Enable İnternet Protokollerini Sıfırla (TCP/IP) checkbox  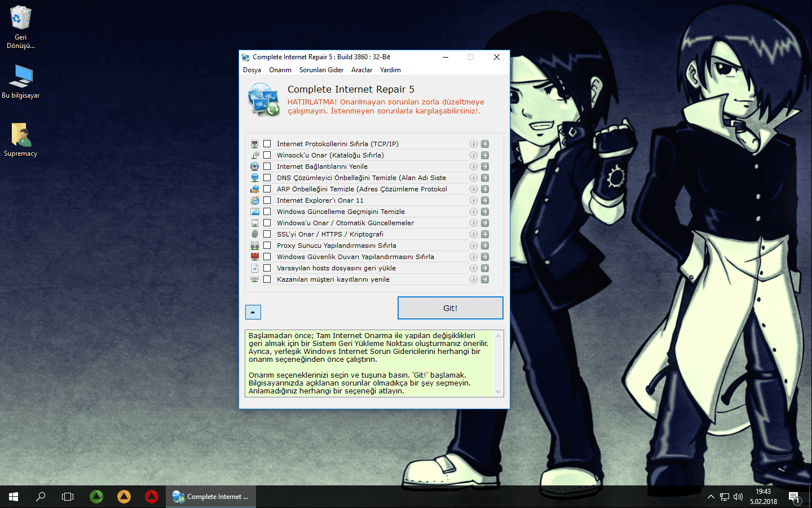coord(267,144)
